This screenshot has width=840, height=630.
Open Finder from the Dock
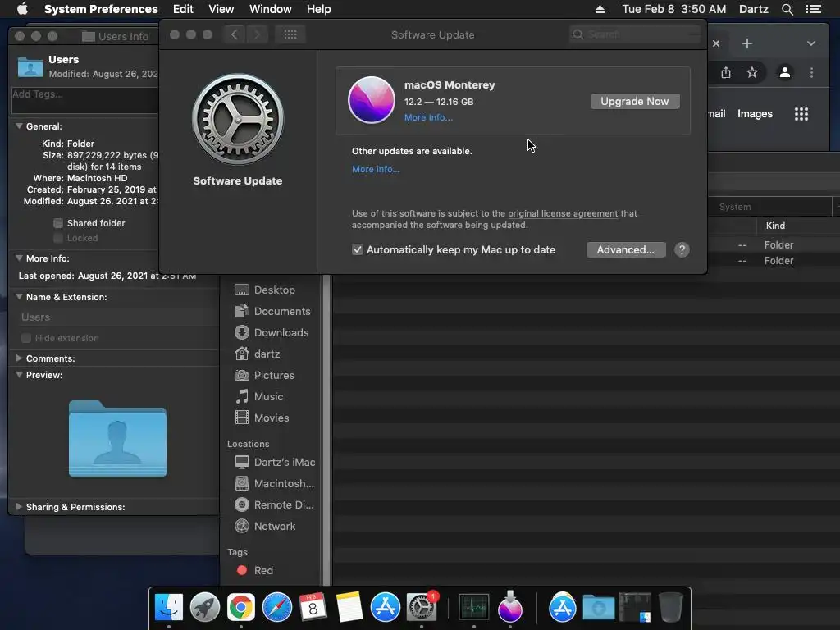point(169,608)
